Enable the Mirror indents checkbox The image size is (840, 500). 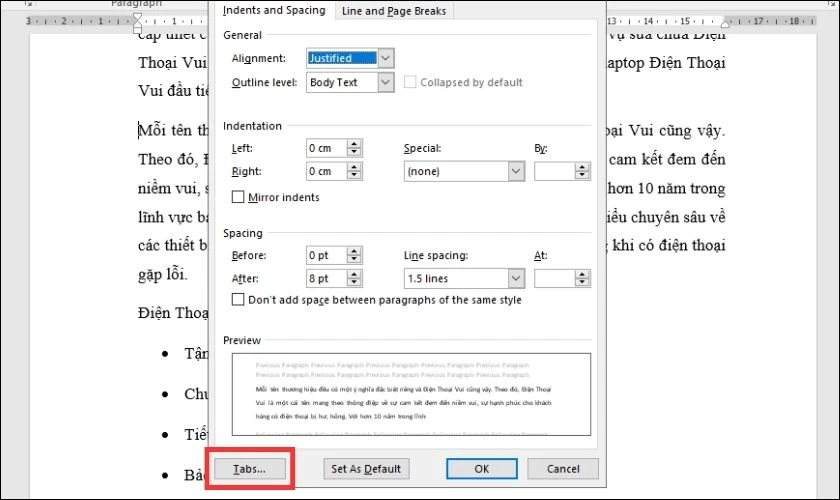[238, 197]
